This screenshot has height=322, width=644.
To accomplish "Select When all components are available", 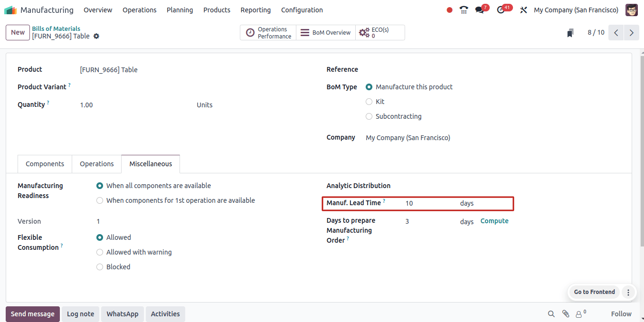I will point(100,186).
